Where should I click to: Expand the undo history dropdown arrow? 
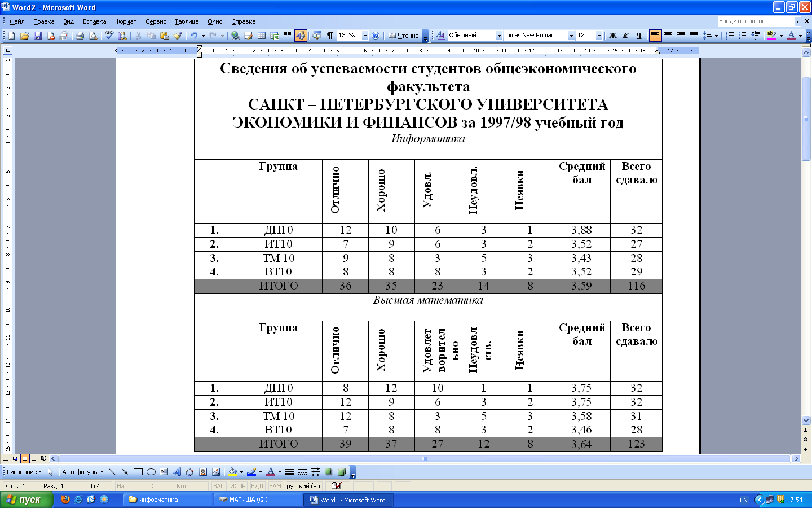pos(203,36)
